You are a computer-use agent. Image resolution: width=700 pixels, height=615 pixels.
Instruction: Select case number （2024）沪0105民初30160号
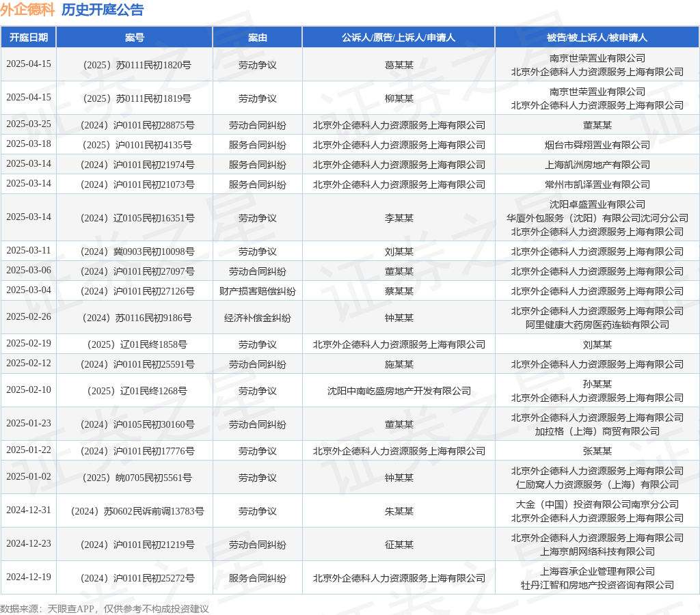point(135,424)
